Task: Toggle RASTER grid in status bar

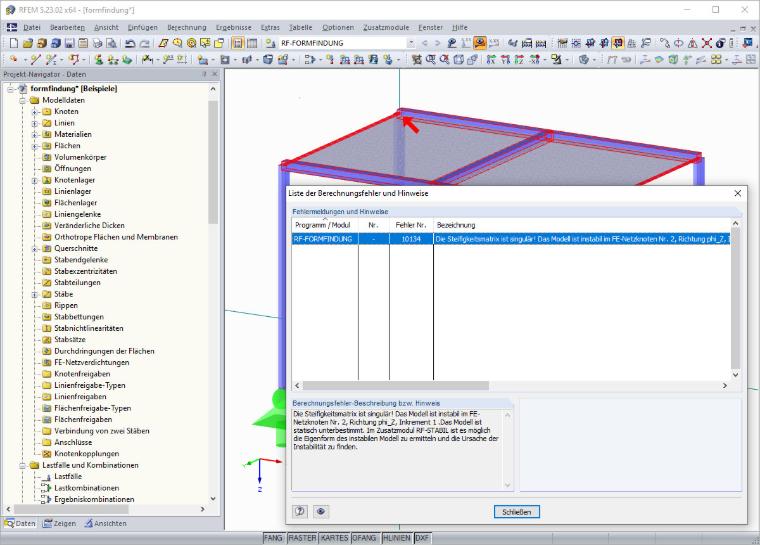Action: click(302, 538)
